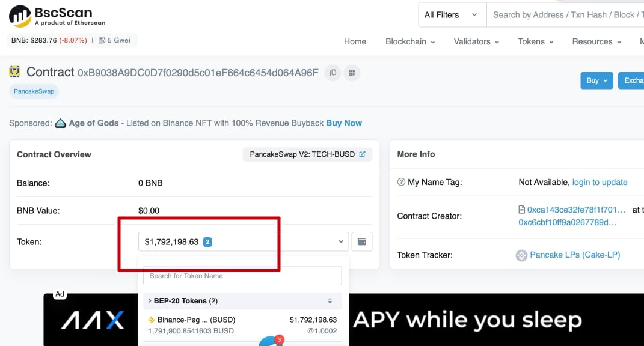
Task: Click the PancakeSwap tag label
Action: [34, 91]
